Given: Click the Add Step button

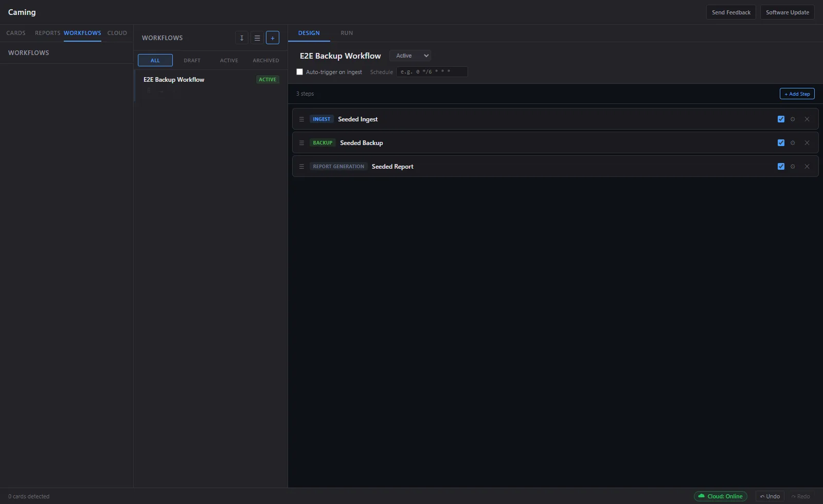Looking at the screenshot, I should [796, 94].
